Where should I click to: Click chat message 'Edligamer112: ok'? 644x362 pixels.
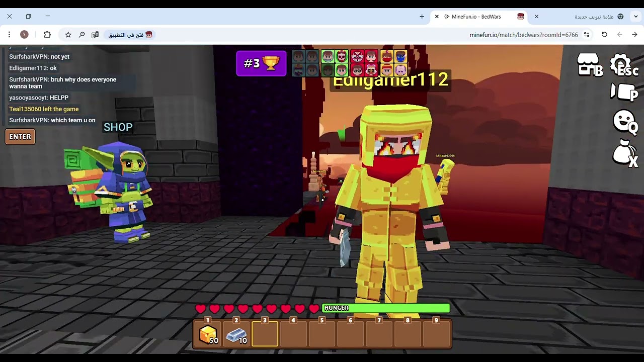pos(33,68)
